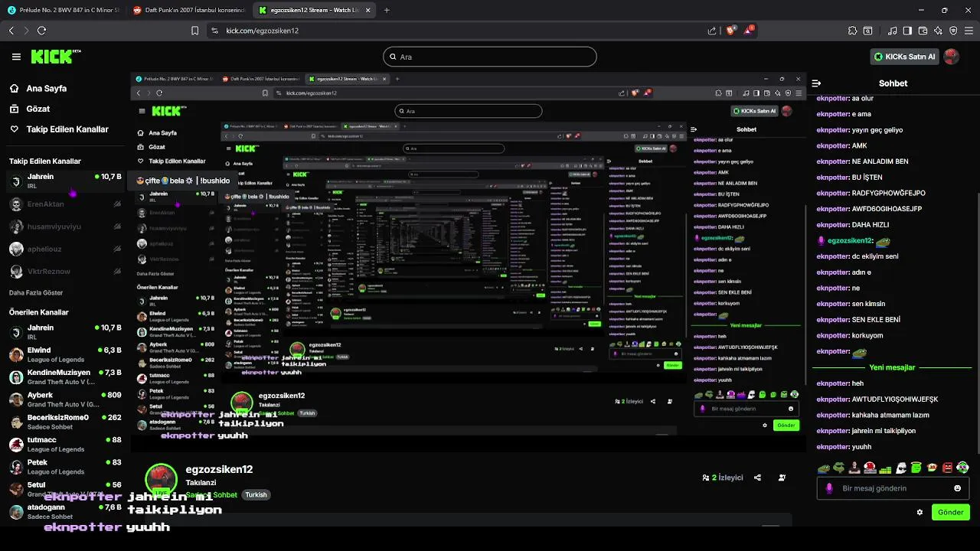Click the chat message input box
980x551 pixels.
tap(893, 488)
